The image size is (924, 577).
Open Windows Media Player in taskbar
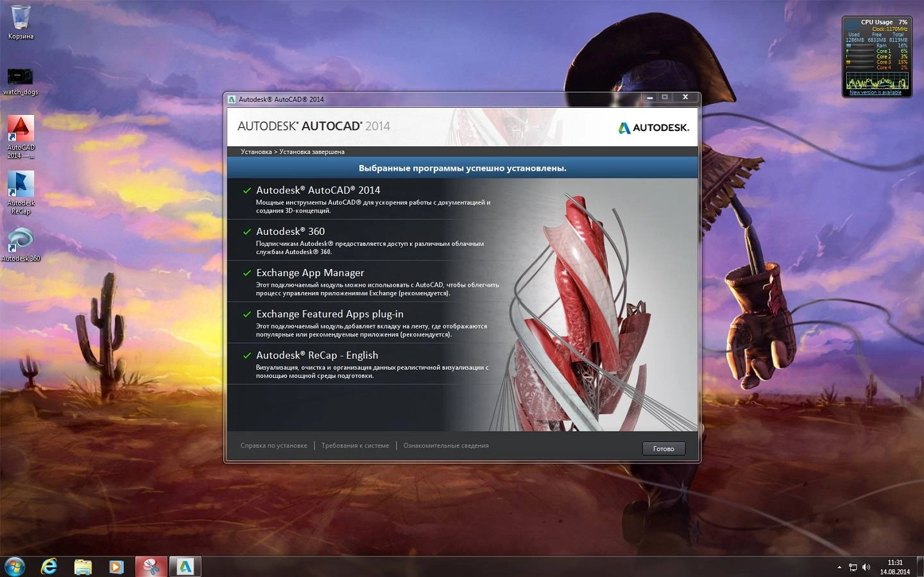pyautogui.click(x=116, y=567)
